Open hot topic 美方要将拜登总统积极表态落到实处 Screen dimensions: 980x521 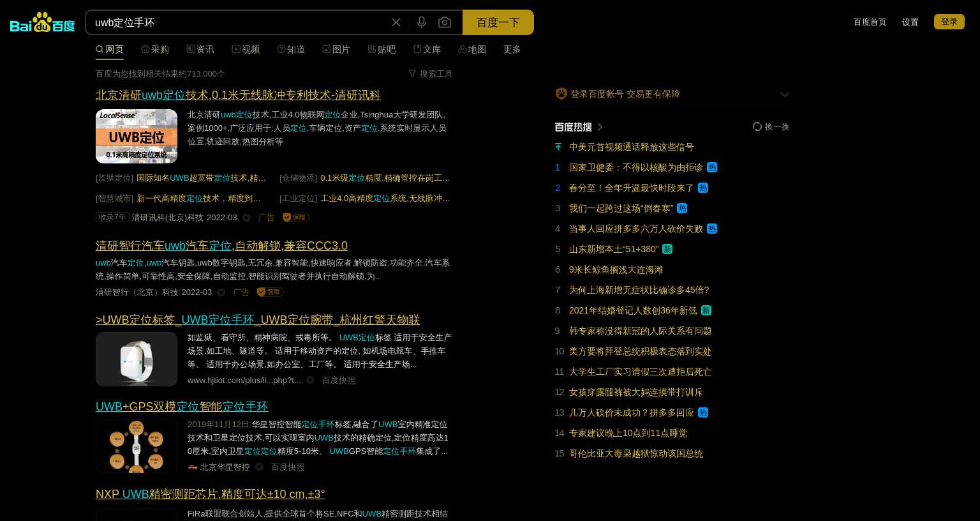641,351
